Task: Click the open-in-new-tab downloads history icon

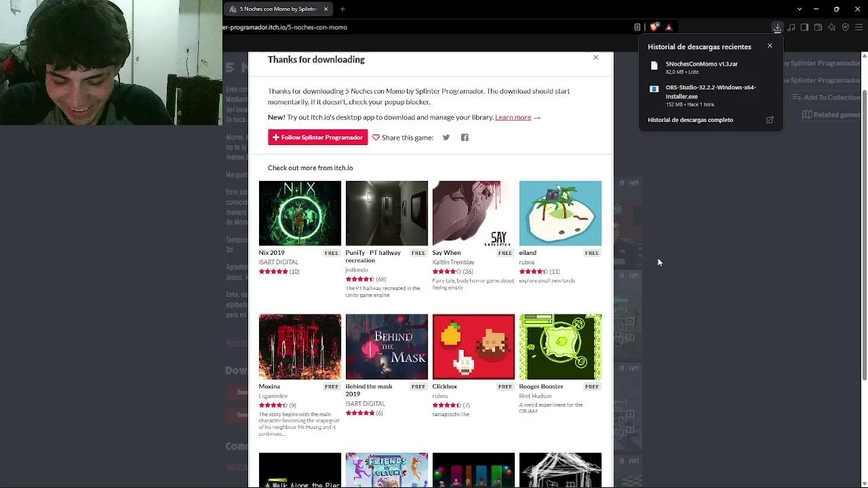Action: pyautogui.click(x=770, y=120)
